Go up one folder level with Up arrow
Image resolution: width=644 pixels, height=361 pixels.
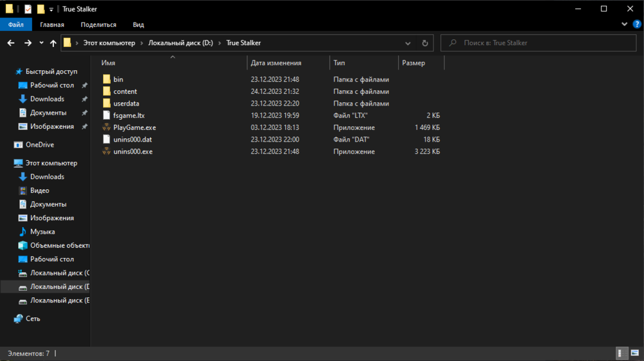pos(52,43)
